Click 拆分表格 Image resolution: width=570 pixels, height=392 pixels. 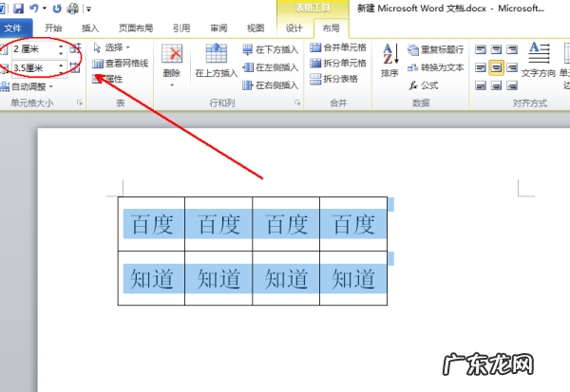[334, 79]
